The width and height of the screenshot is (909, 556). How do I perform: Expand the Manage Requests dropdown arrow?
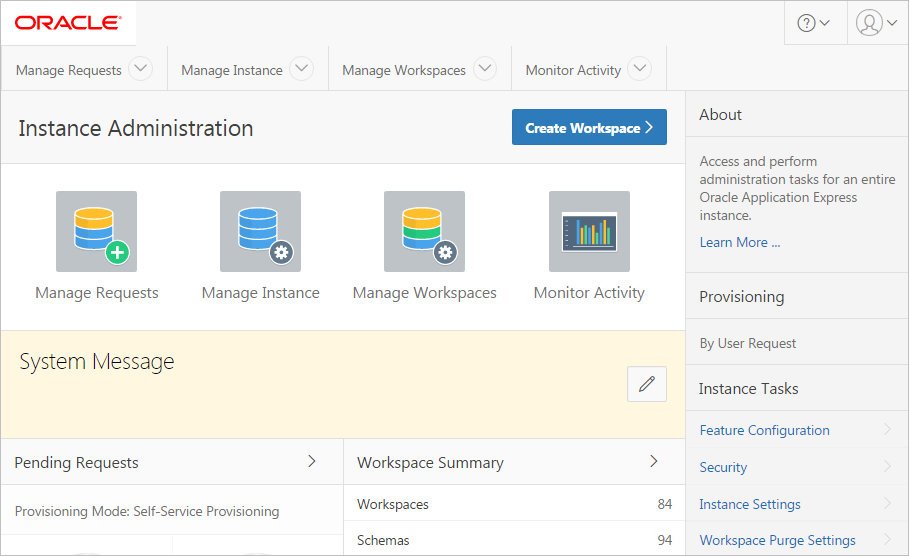(141, 69)
